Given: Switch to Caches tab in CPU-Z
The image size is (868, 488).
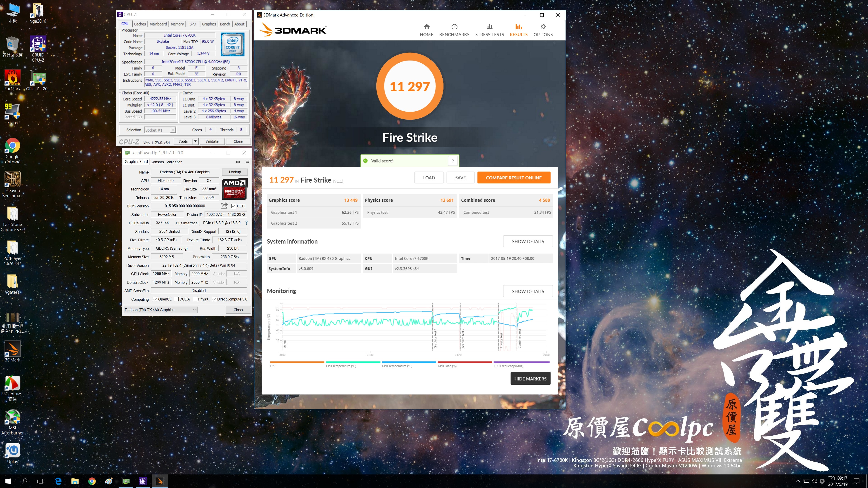Looking at the screenshot, I should [139, 24].
